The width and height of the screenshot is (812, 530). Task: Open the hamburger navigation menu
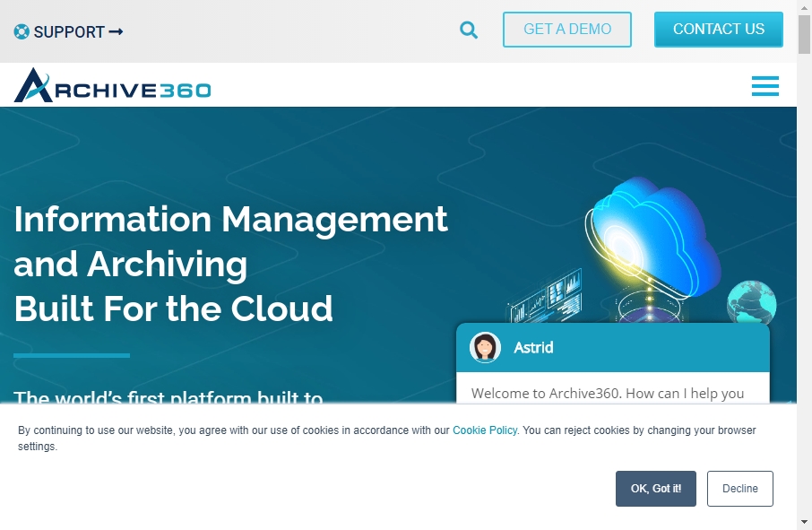click(764, 85)
